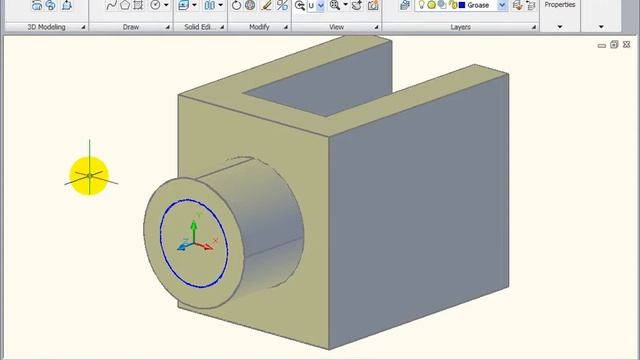Open the Circle tool flyout arrow

(x=166, y=5)
